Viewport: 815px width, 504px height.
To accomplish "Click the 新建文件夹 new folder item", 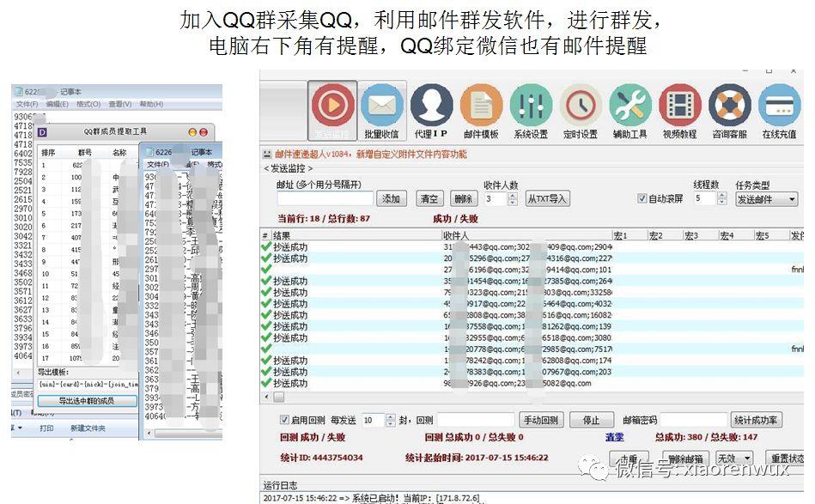I will (88, 428).
